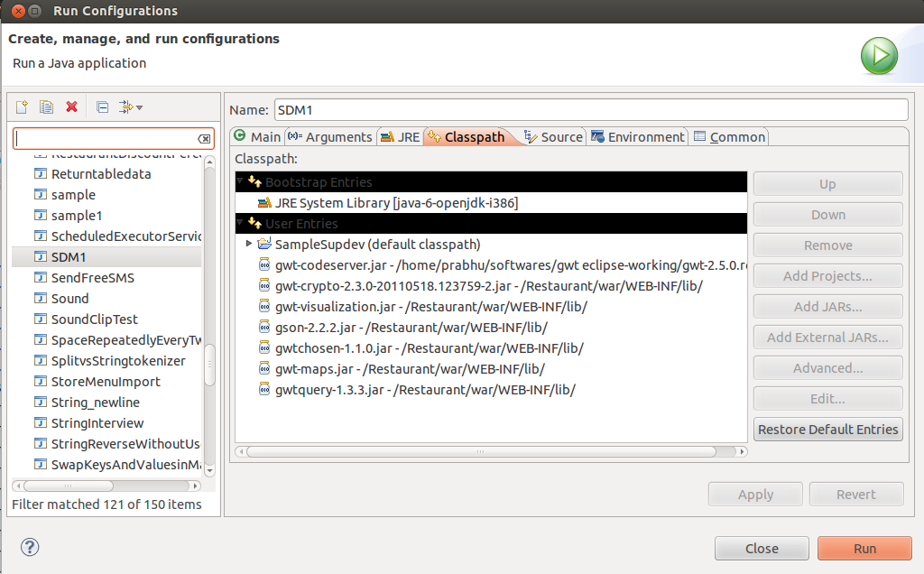Select the gwt-codeserver.jar classpath entry
Viewport: 924px width, 574px height.
(x=502, y=265)
